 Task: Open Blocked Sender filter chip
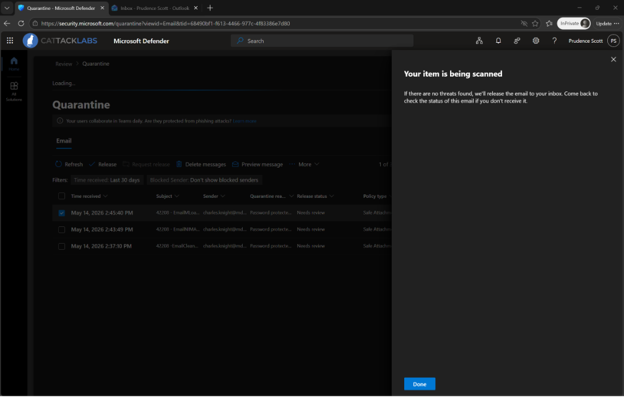click(x=204, y=180)
